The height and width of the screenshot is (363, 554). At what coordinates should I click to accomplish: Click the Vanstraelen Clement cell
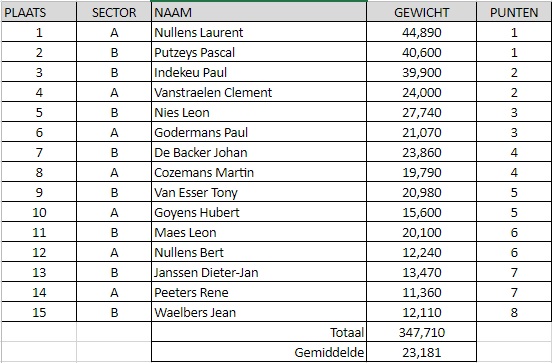pos(259,92)
